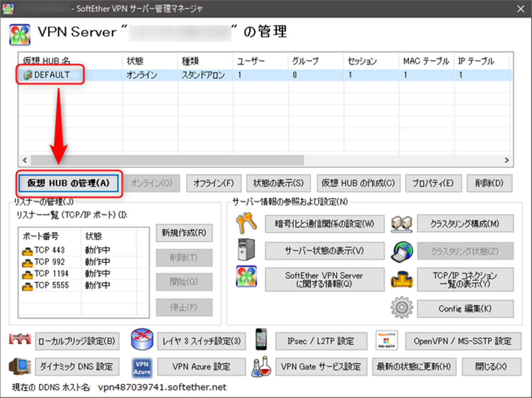
Task: Click the keys icon for encryption settings
Action: pos(246,223)
